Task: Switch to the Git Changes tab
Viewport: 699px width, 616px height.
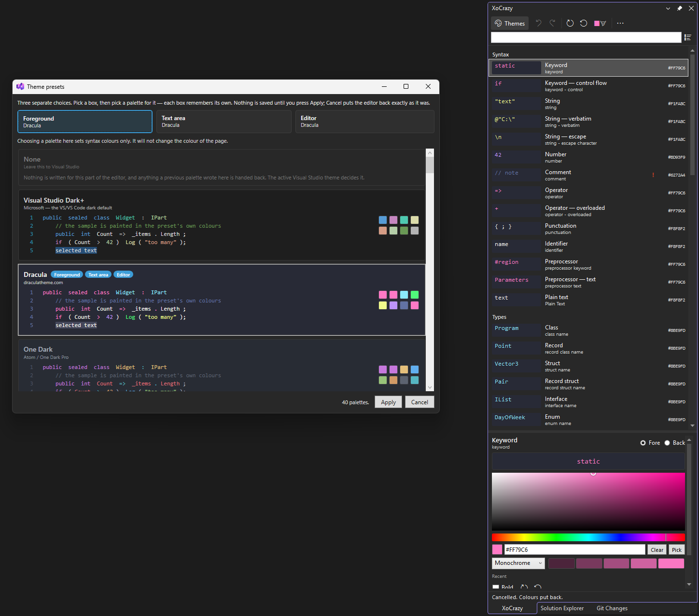Action: [612, 608]
